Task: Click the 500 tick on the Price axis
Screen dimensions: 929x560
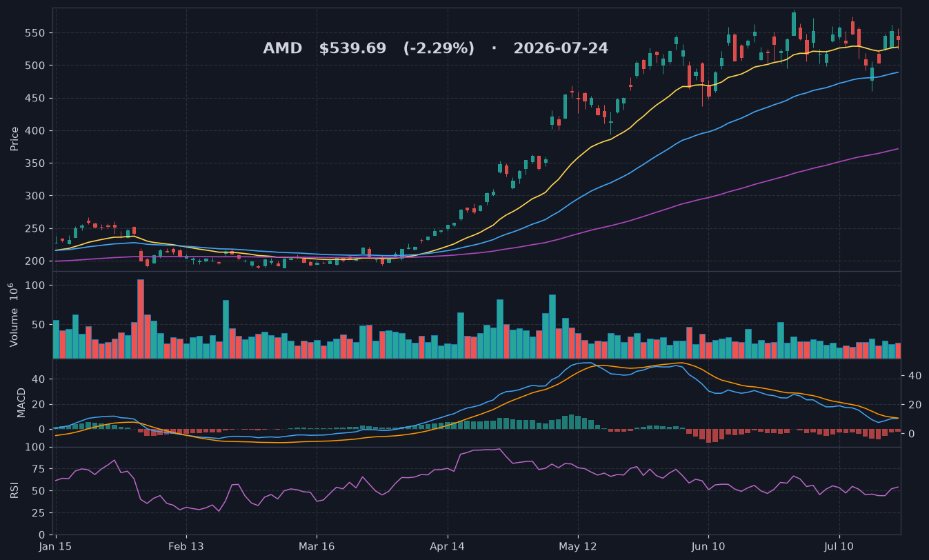Action: point(37,66)
